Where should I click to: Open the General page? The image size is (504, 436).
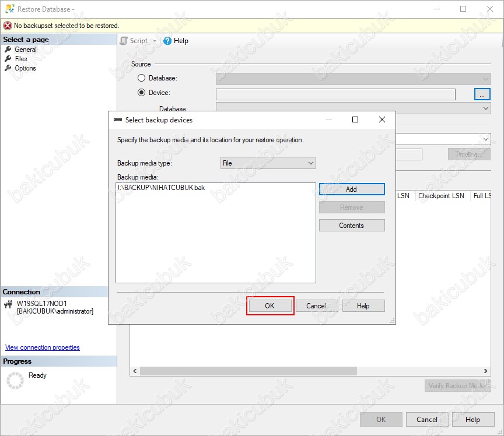26,50
